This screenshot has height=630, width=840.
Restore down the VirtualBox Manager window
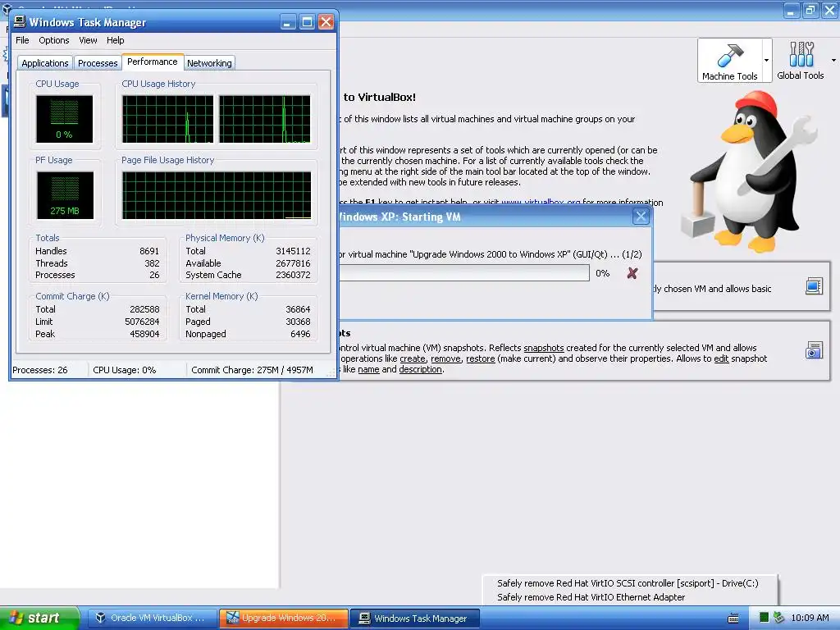pyautogui.click(x=810, y=10)
